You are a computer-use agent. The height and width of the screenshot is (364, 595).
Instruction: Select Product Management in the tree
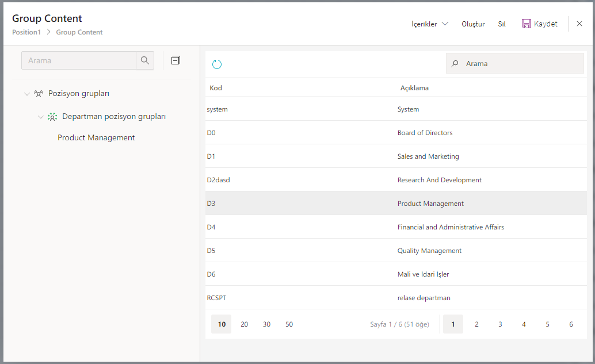coord(96,138)
